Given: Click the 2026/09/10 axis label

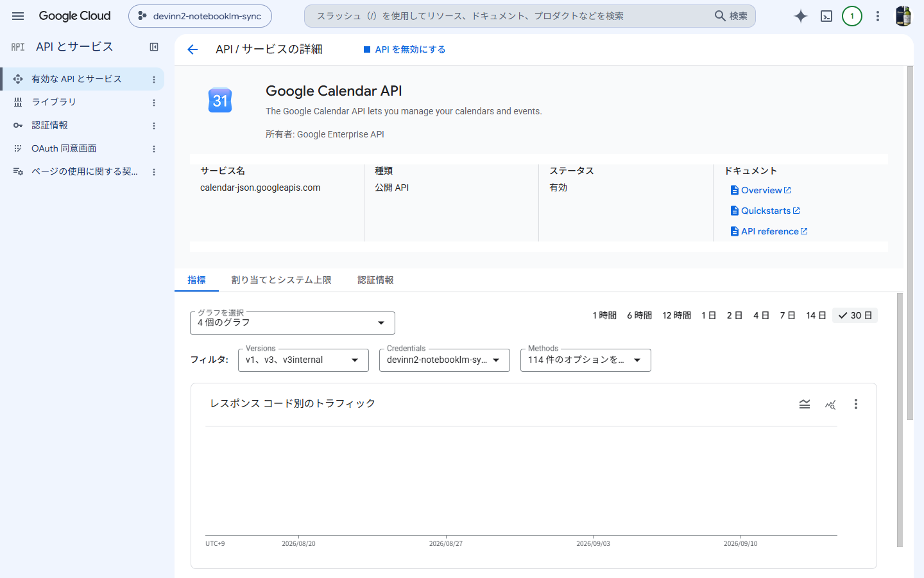Looking at the screenshot, I should point(740,543).
